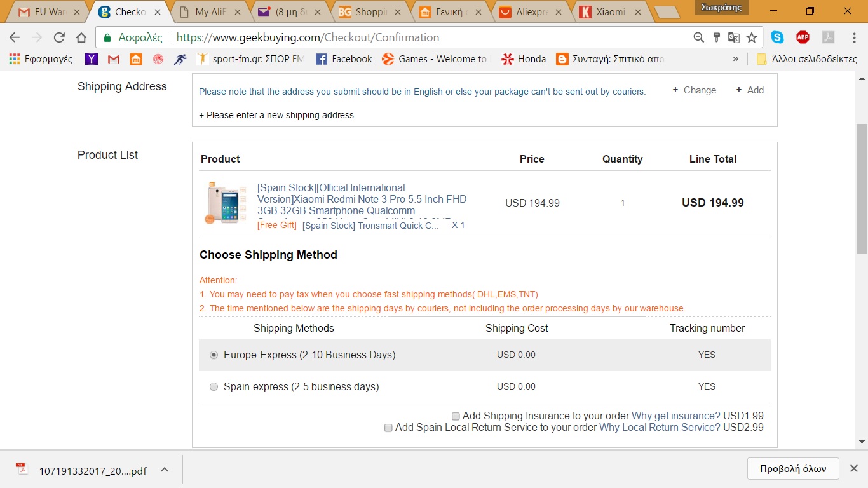
Task: Switch to the My AliE tab
Action: pos(207,12)
